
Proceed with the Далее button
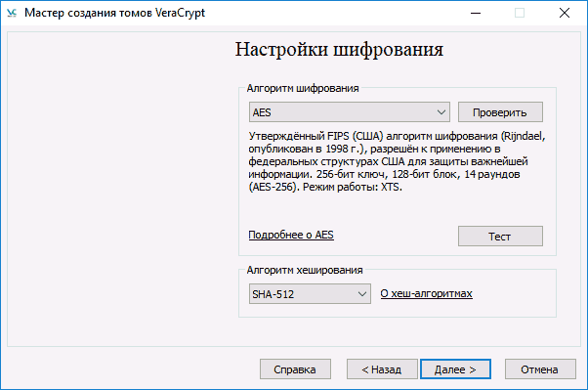[x=455, y=369]
